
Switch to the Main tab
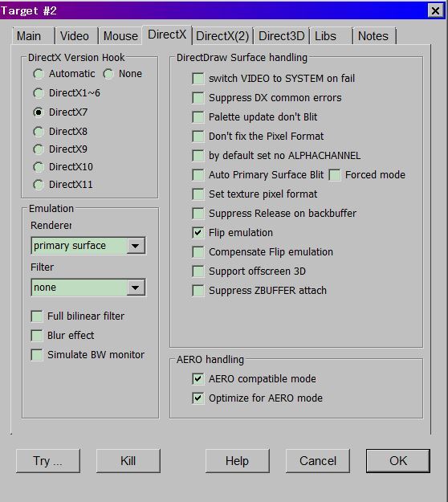click(33, 35)
